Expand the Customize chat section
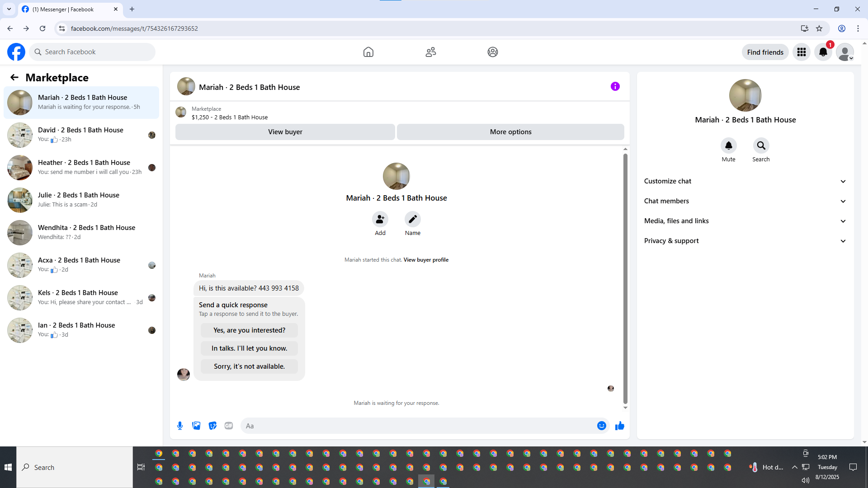 click(745, 181)
